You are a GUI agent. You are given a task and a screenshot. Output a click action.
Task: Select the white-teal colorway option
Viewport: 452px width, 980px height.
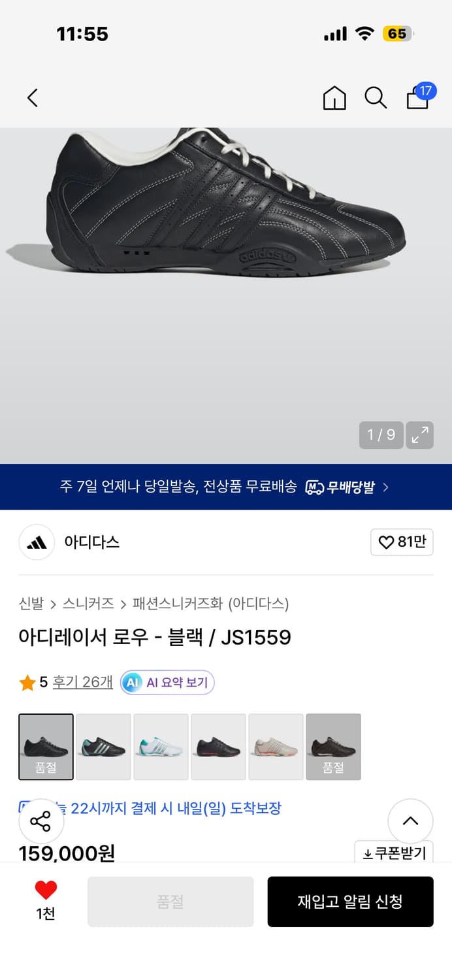tap(161, 747)
